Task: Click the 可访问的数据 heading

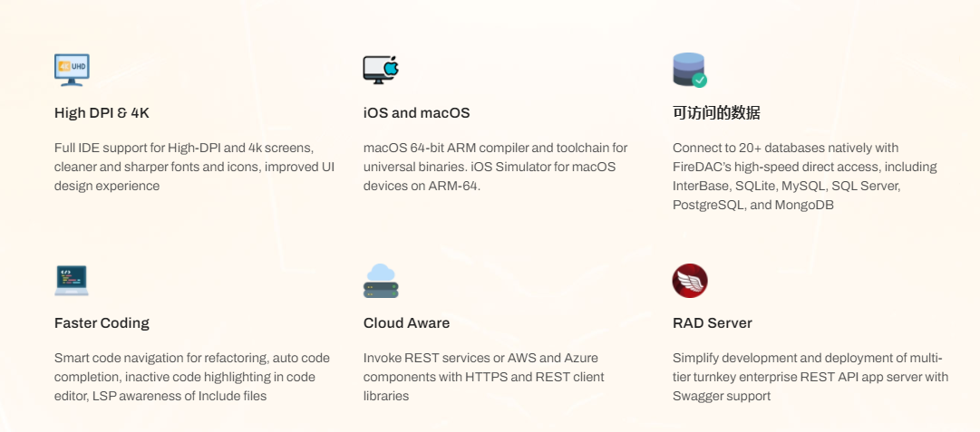Action: [716, 113]
